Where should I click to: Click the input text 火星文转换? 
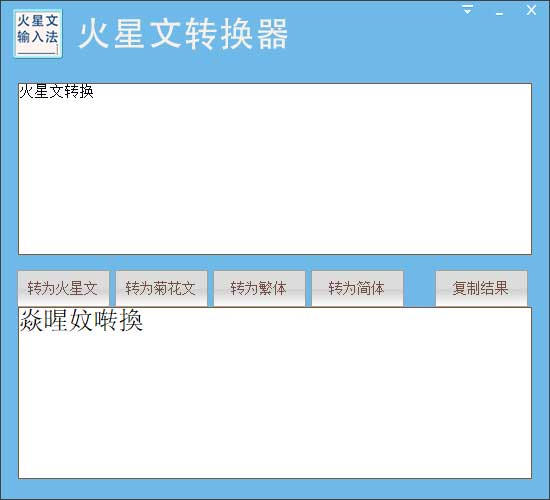[x=56, y=91]
